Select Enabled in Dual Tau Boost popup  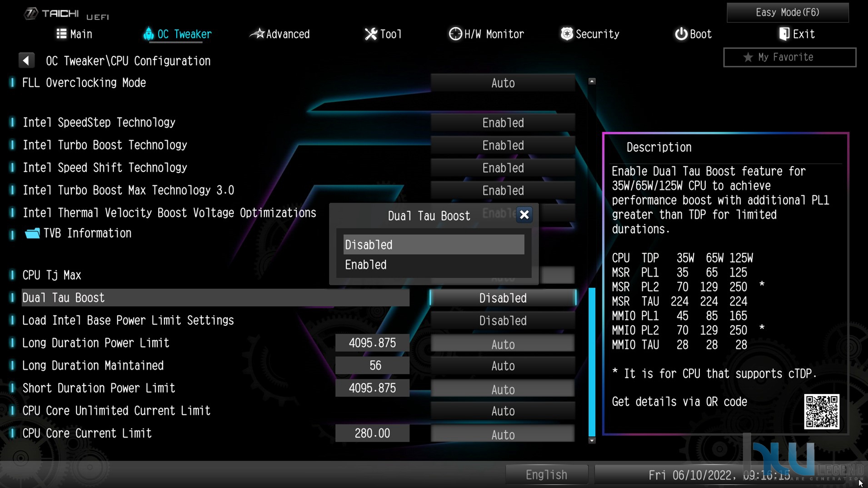pos(434,265)
